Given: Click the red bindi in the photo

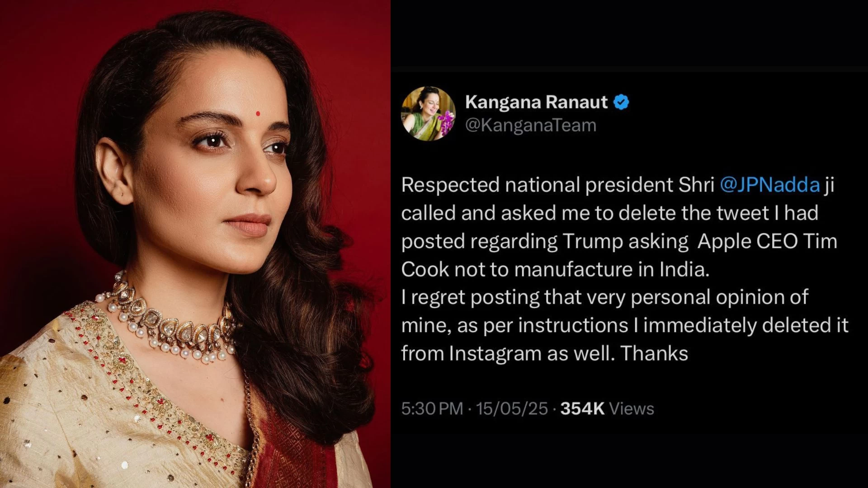Looking at the screenshot, I should (x=258, y=113).
